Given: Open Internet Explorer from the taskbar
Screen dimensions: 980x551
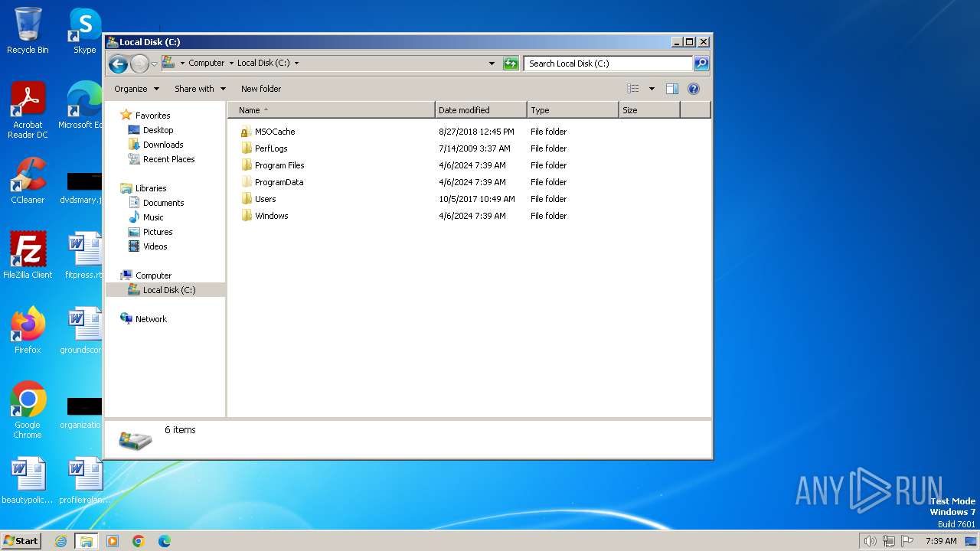Looking at the screenshot, I should pyautogui.click(x=60, y=541).
